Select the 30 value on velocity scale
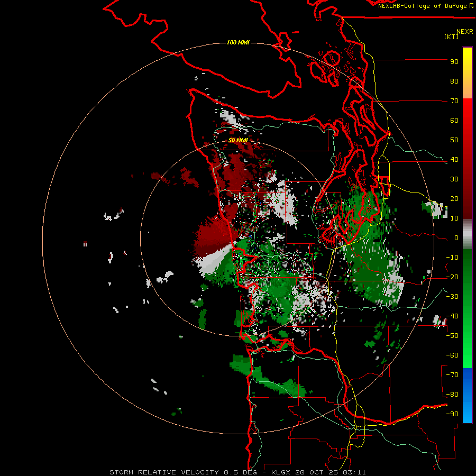 [x=454, y=179]
